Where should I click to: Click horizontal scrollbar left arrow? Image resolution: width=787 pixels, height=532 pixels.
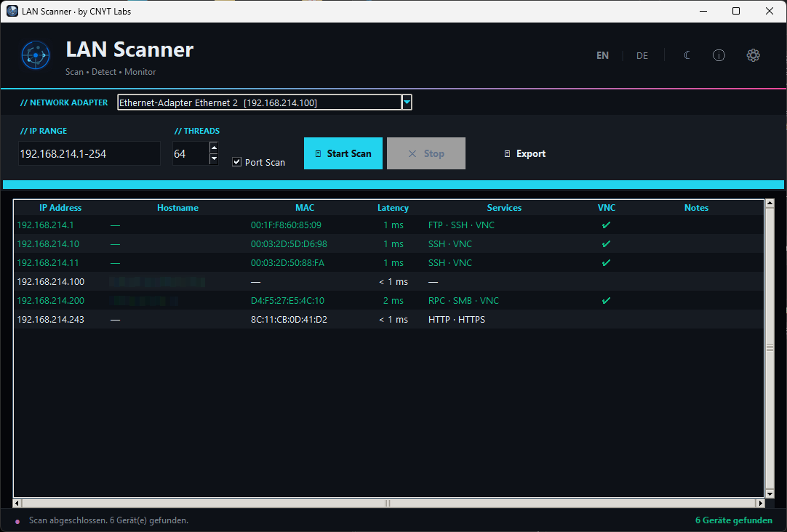click(17, 503)
